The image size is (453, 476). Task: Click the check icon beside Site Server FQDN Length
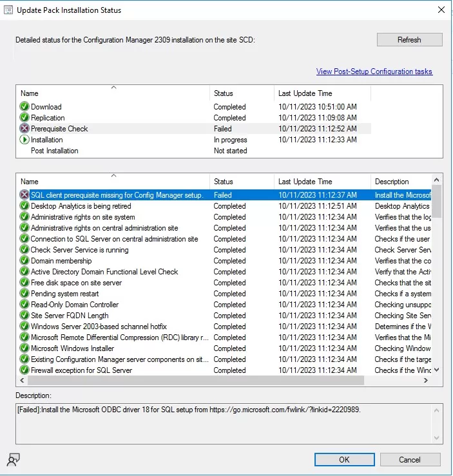(x=24, y=315)
